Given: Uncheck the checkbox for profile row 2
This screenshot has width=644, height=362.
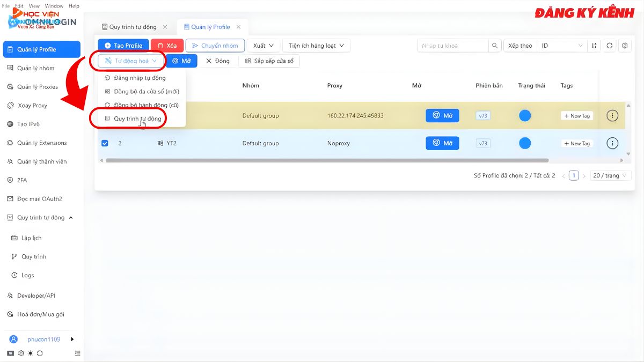Looking at the screenshot, I should coord(104,143).
